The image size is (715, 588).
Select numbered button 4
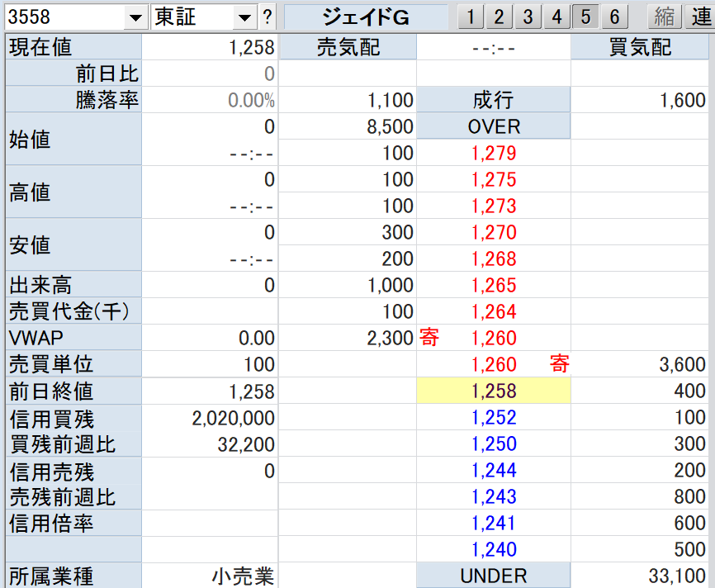click(556, 17)
